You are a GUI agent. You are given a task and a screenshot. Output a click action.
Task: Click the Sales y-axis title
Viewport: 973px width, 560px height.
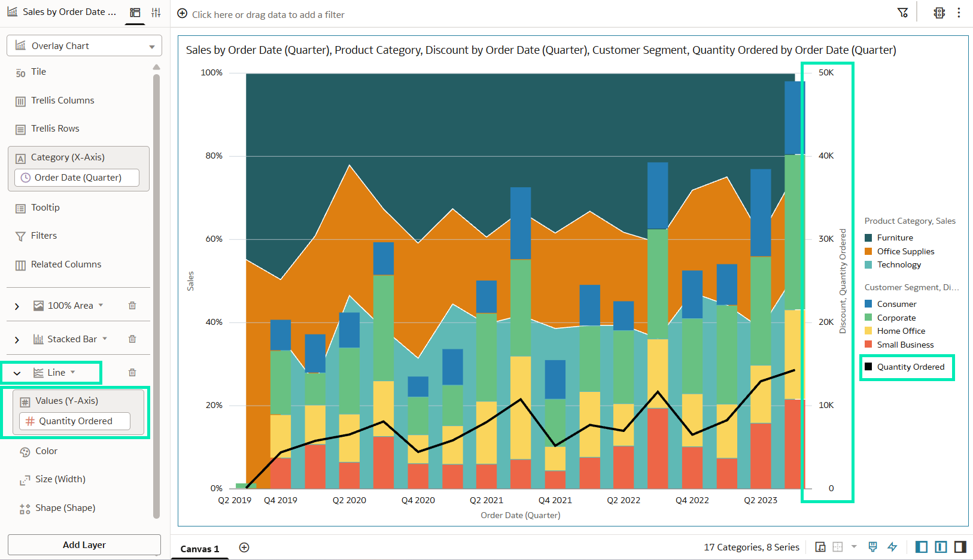point(190,281)
